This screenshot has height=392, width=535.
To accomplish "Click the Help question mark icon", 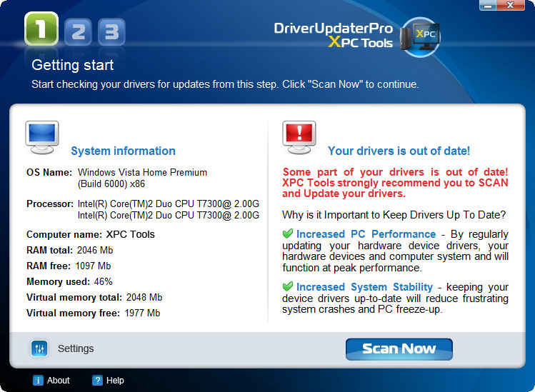I will pos(97,380).
